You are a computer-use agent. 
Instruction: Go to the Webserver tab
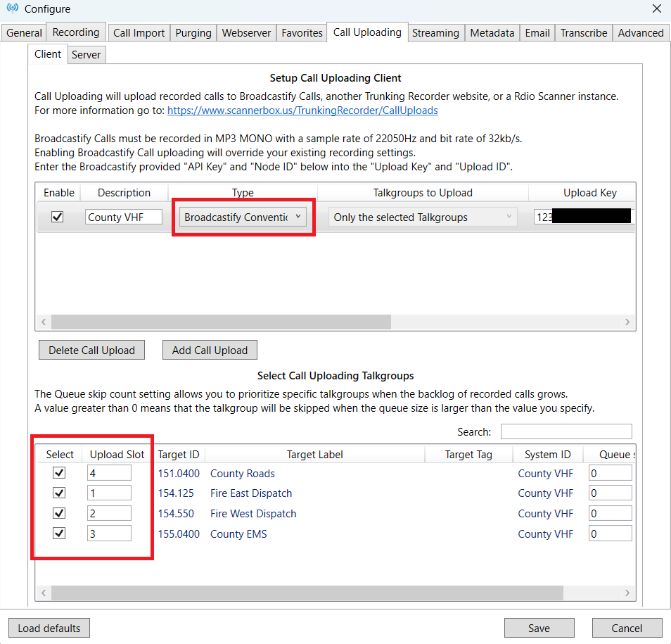tap(246, 33)
